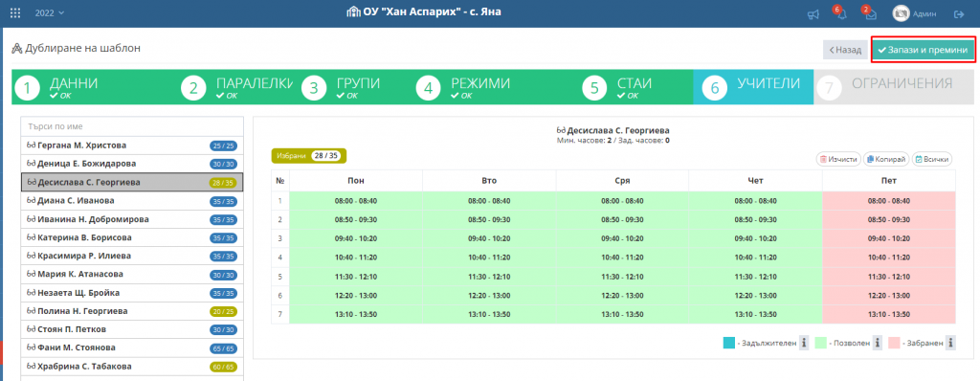Select teacher Храбрина С. Табакова

coord(132,366)
